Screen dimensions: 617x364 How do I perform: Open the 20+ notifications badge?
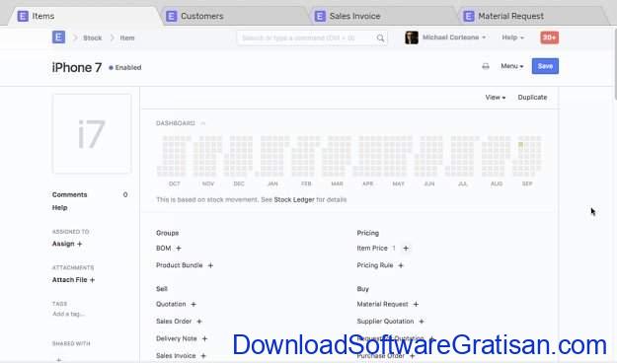pyautogui.click(x=549, y=37)
